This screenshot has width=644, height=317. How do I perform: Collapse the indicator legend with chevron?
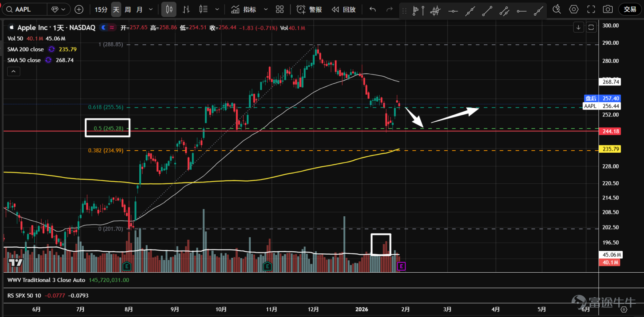(x=13, y=72)
